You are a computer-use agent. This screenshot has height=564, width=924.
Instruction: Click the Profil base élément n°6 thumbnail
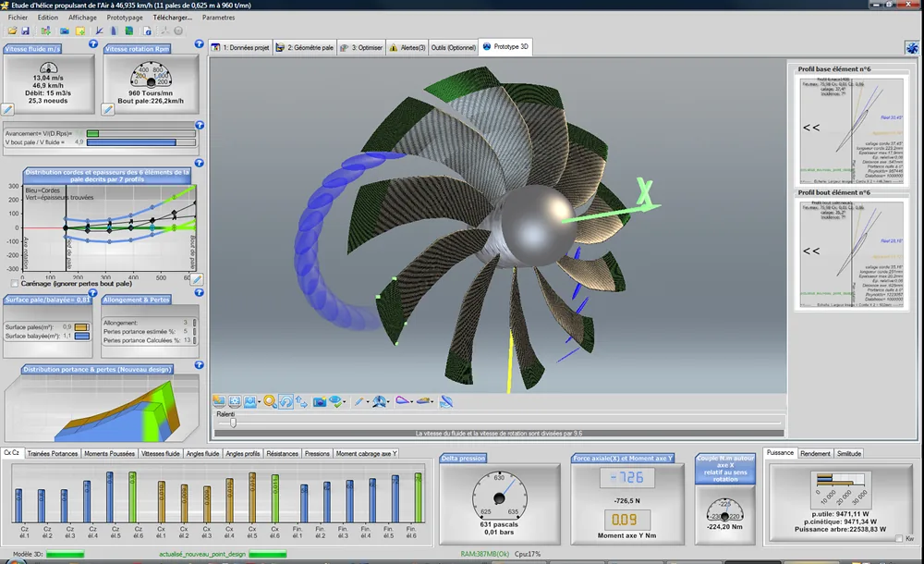click(x=851, y=131)
